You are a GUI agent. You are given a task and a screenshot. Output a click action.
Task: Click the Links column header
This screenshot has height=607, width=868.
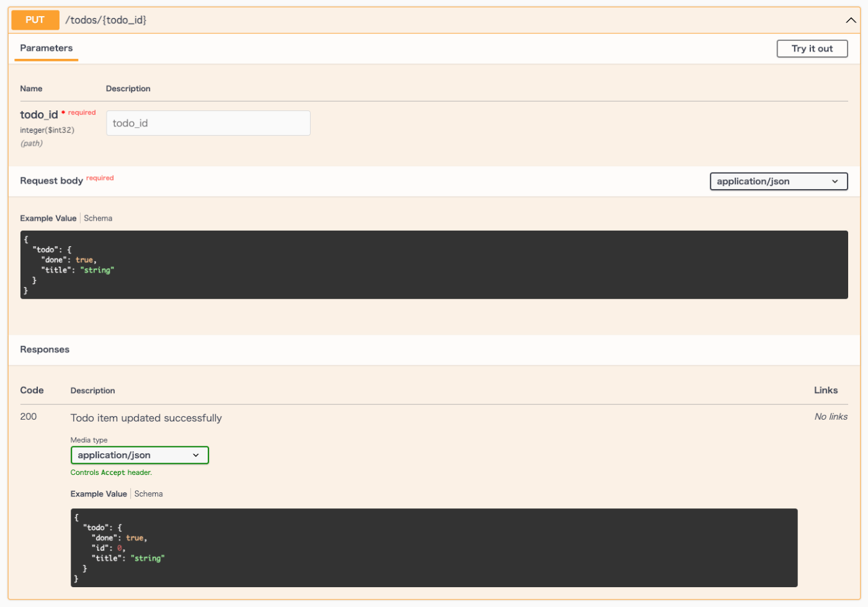[826, 390]
